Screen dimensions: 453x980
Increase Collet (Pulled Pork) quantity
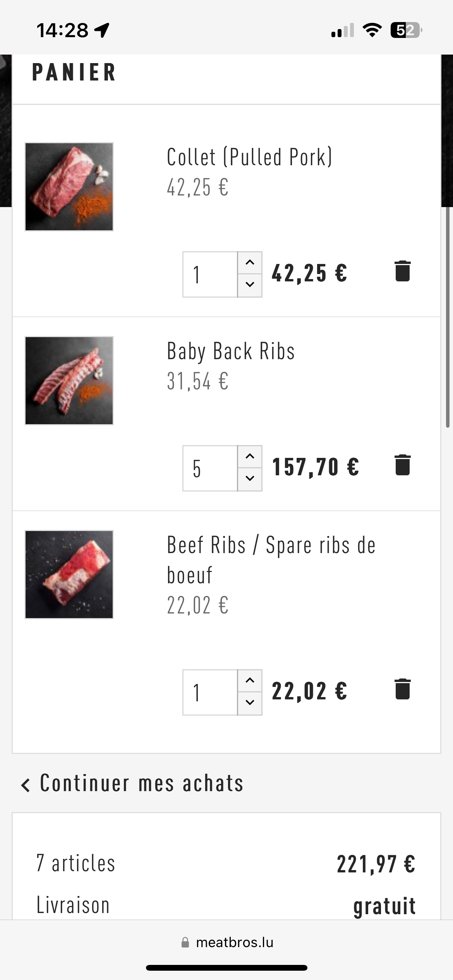(x=250, y=263)
